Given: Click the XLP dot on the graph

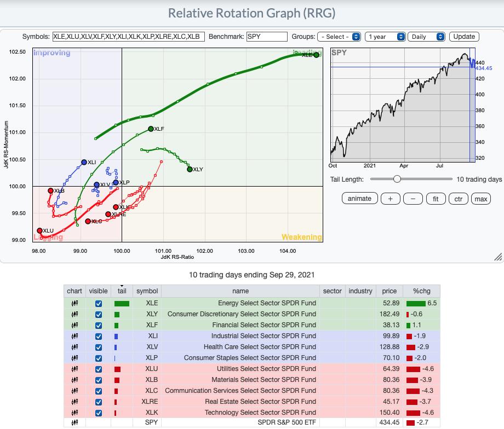Looking at the screenshot, I should 116,182.
